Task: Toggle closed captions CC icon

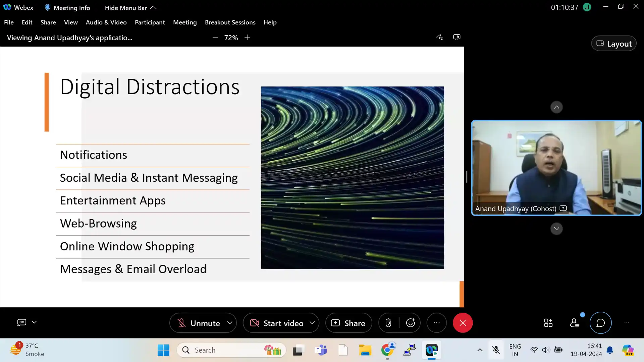Action: click(x=22, y=322)
